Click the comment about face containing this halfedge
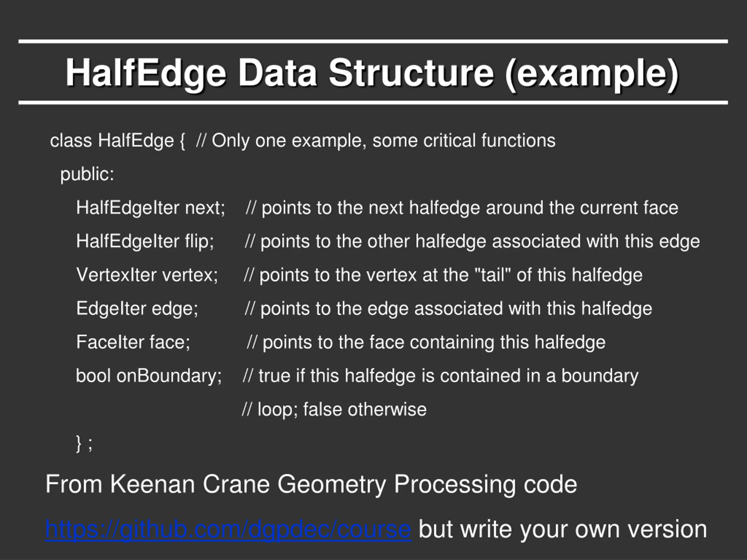Screen dimensions: 747x560 pyautogui.click(x=426, y=342)
